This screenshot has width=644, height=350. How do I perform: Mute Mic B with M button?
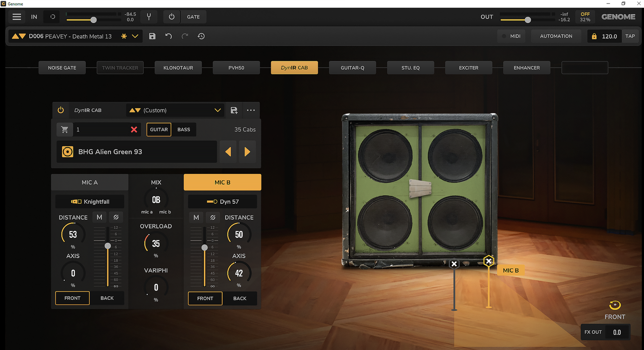point(196,217)
